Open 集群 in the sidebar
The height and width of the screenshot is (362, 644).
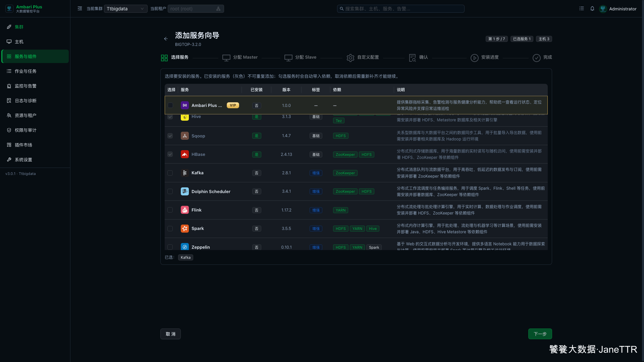[35, 27]
